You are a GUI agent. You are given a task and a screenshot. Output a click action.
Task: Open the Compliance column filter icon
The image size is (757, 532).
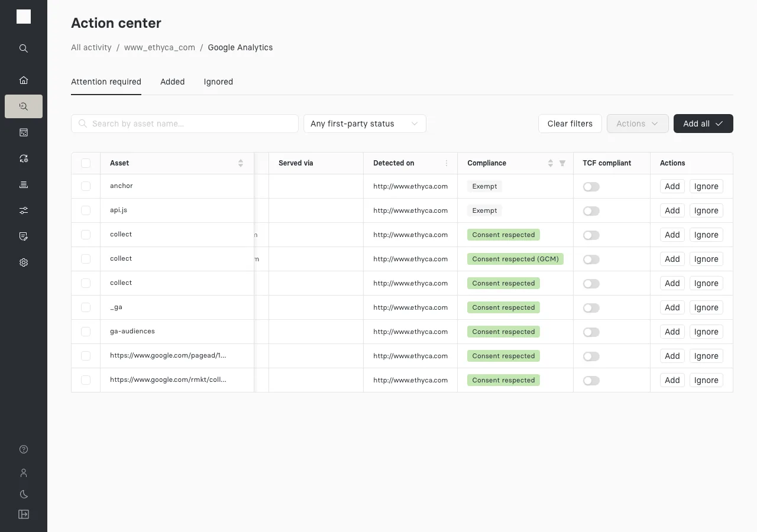pyautogui.click(x=562, y=163)
